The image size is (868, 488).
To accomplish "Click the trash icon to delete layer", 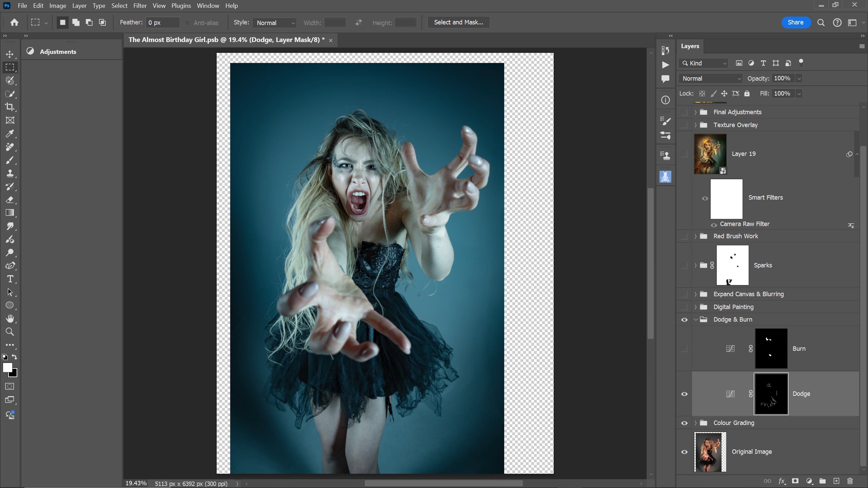I will 850,481.
